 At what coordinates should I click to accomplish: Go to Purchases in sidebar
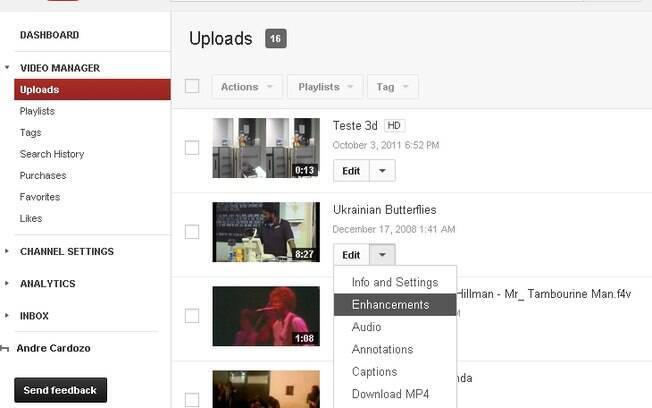(x=43, y=176)
